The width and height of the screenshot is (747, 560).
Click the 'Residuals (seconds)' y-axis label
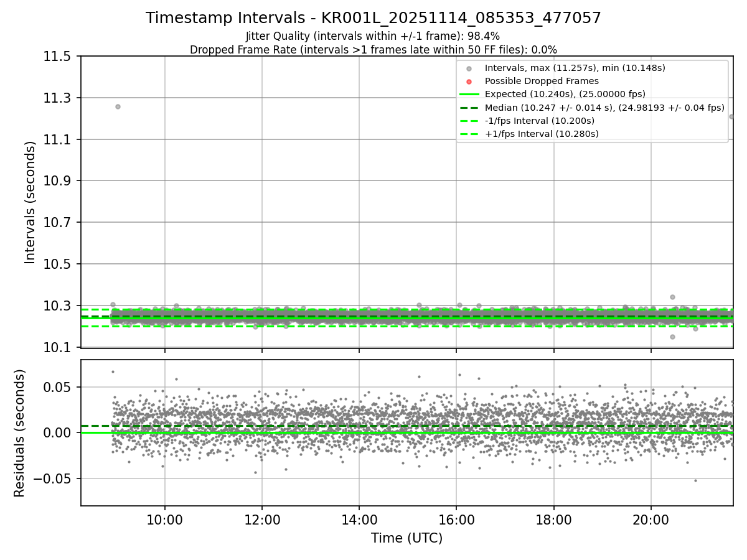[x=20, y=433]
